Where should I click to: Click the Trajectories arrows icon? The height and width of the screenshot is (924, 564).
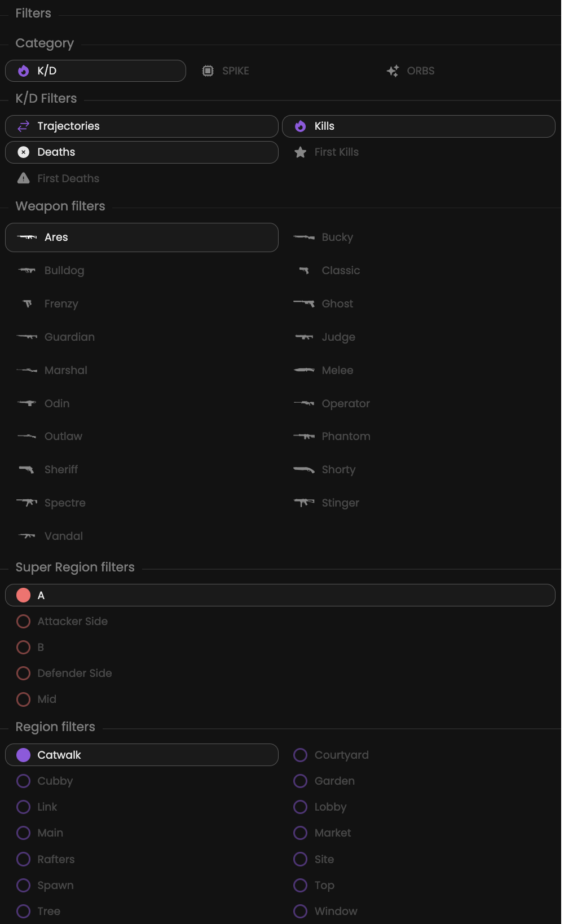[x=23, y=126]
